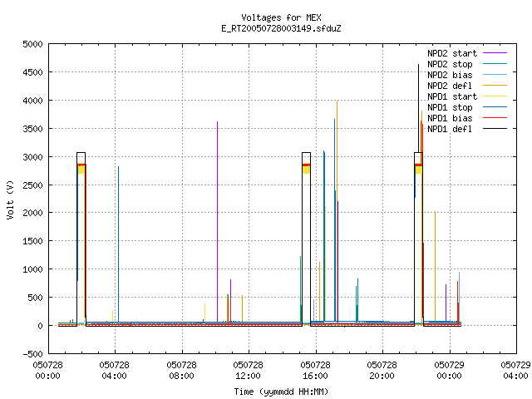Click the '050728 04:00' x-axis tick label
532x399 pixels.
click(115, 371)
